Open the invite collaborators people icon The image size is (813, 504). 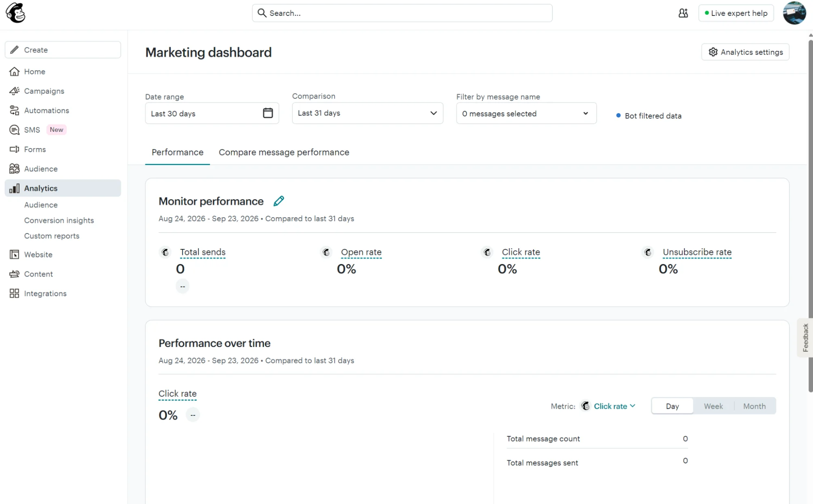(x=683, y=13)
